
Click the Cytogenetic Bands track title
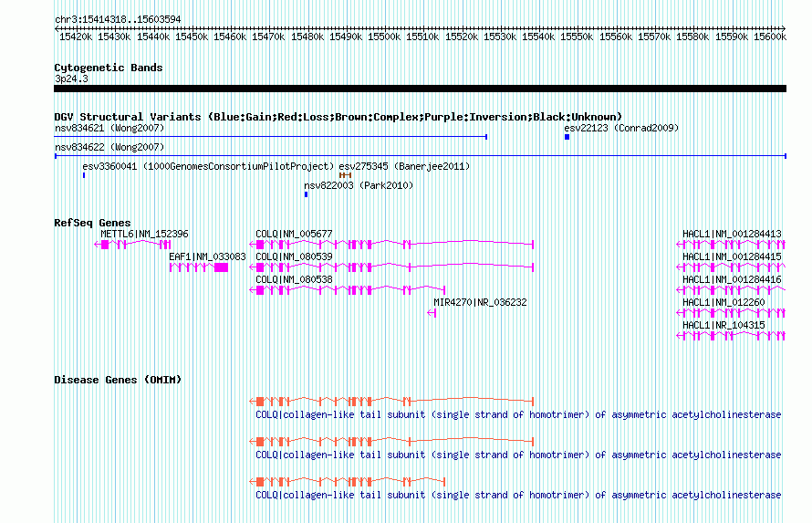pyautogui.click(x=109, y=68)
